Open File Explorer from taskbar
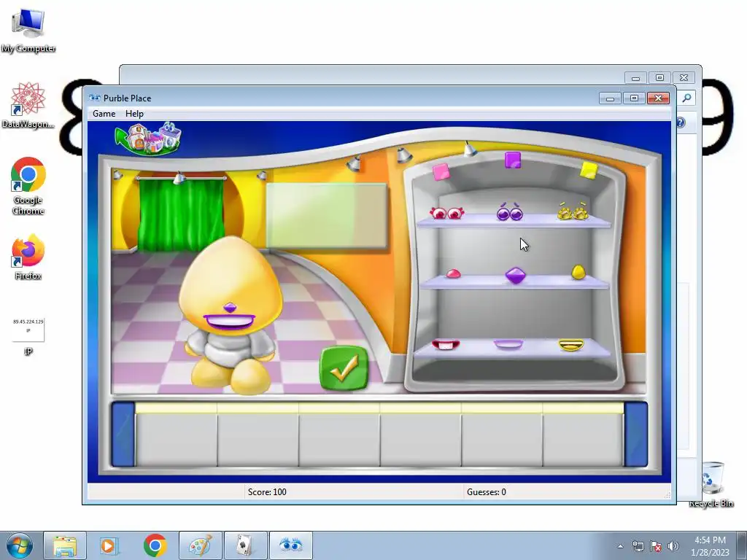 point(65,545)
